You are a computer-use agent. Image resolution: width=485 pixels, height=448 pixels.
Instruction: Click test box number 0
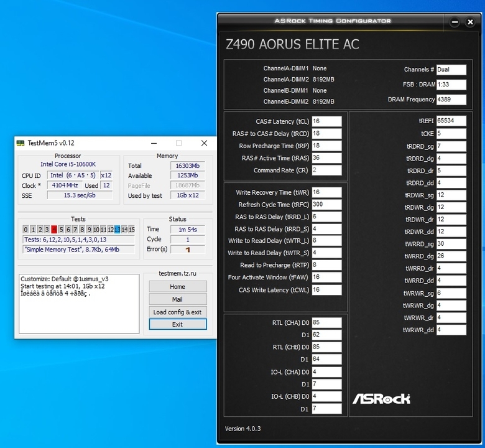click(25, 230)
